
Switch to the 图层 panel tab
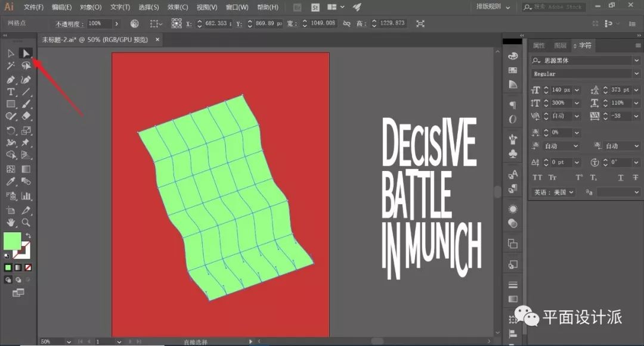[560, 45]
